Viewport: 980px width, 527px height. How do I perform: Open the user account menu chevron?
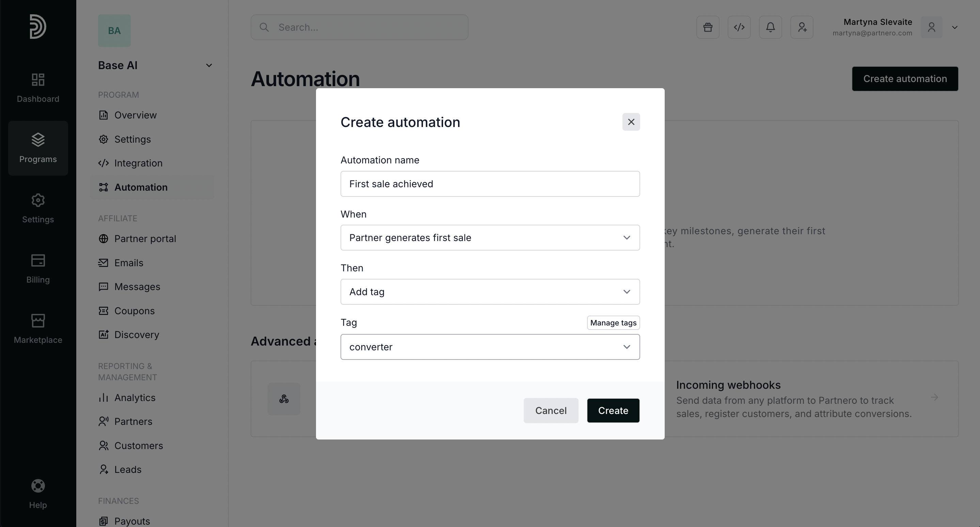(x=954, y=27)
